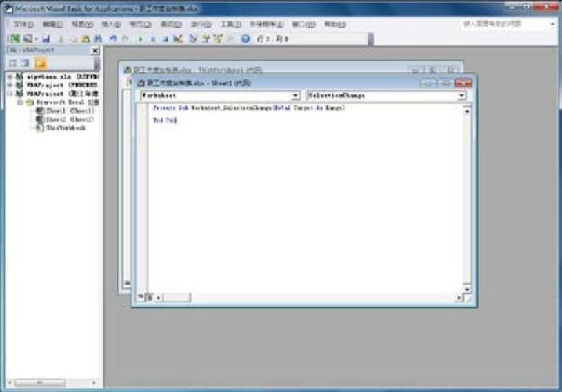This screenshot has height=392, width=562.
Task: Open the 运行(R) menu
Action: (x=201, y=24)
